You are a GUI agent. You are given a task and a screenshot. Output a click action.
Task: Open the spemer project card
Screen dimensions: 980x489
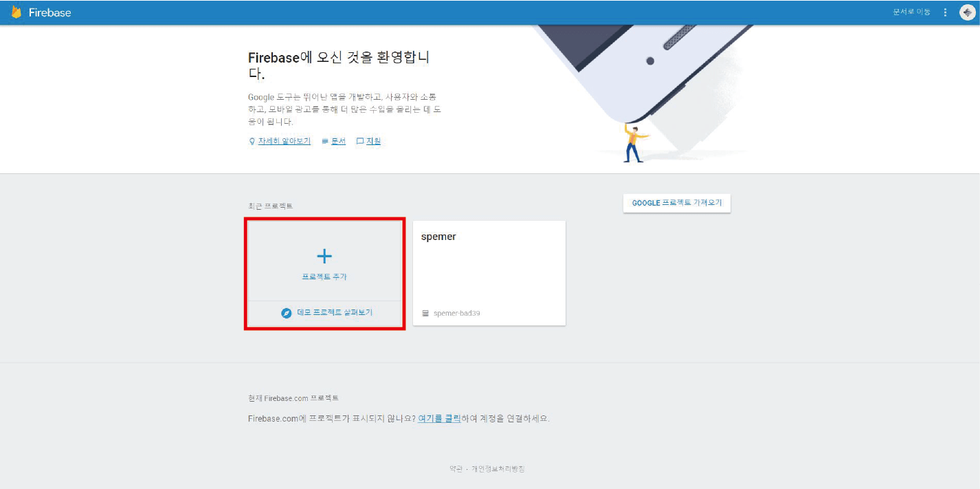489,273
